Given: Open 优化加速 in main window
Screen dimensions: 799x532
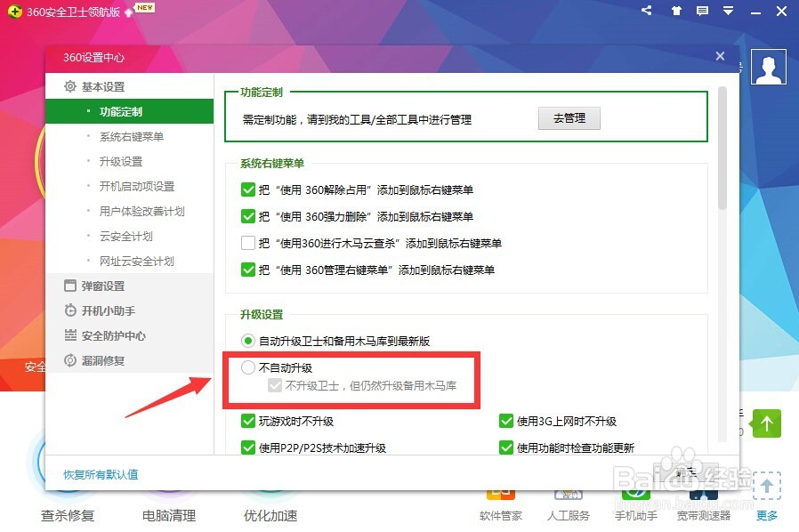Looking at the screenshot, I should click(x=270, y=515).
